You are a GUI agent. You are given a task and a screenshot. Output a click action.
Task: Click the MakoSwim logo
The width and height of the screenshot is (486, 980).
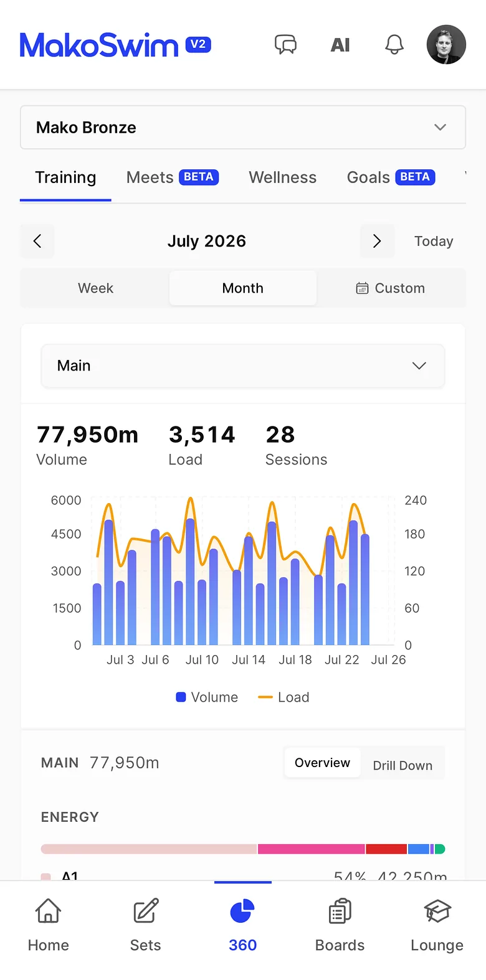pos(99,45)
